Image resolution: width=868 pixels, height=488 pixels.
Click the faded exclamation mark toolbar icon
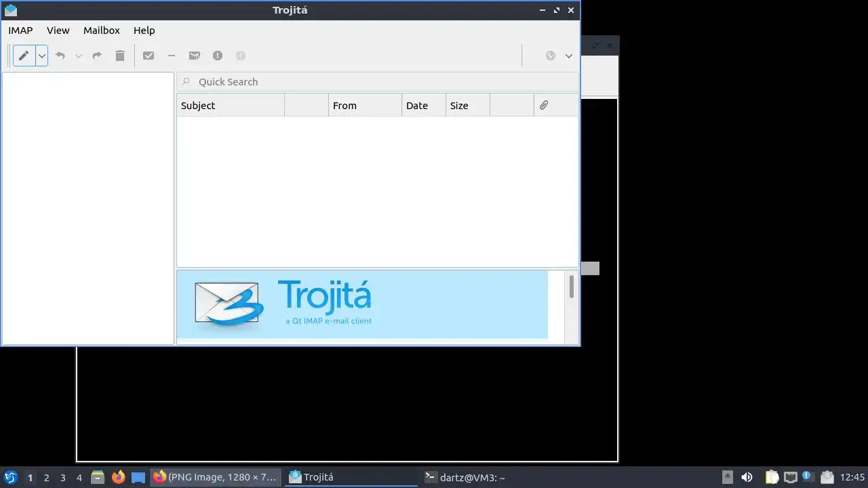(241, 56)
